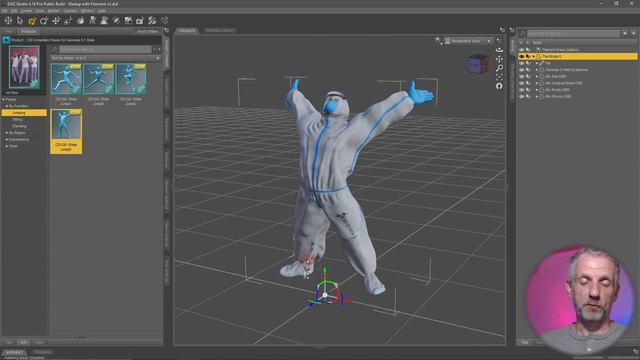Hide the Bio Boots G8M node
640x360 pixels.
click(521, 90)
